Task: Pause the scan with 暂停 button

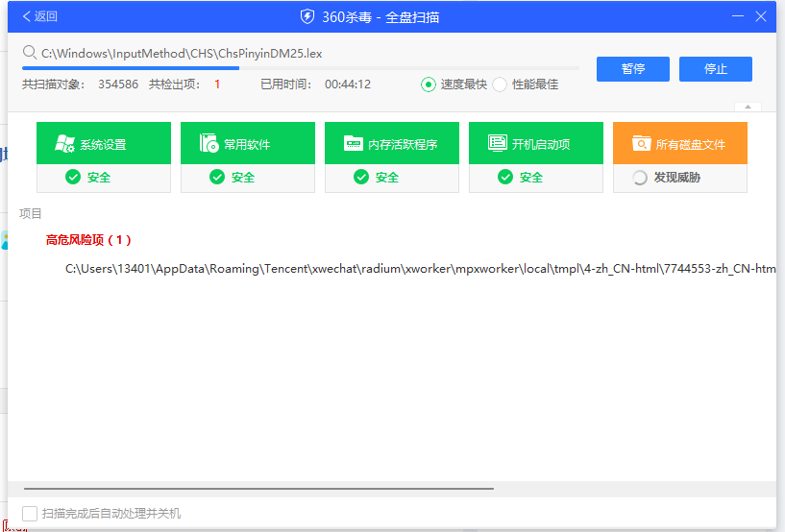Action: tap(633, 69)
